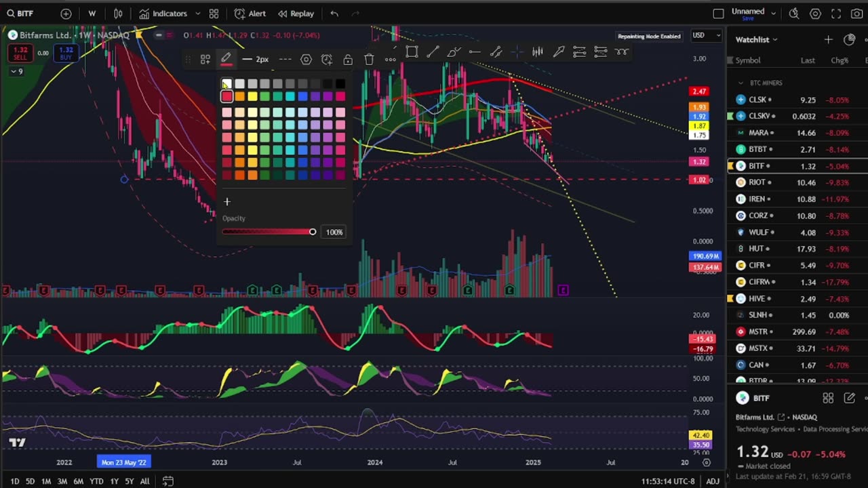Switch to All time range
Image resolution: width=868 pixels, height=488 pixels.
(144, 481)
